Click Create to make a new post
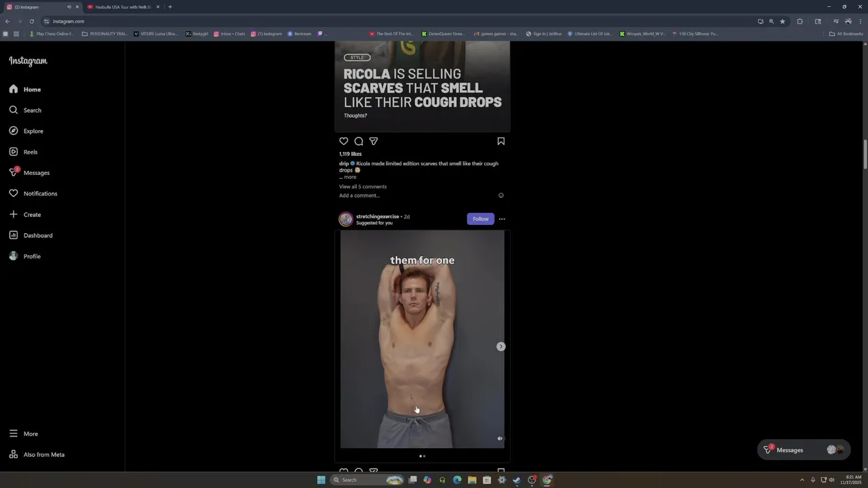 tap(24, 215)
